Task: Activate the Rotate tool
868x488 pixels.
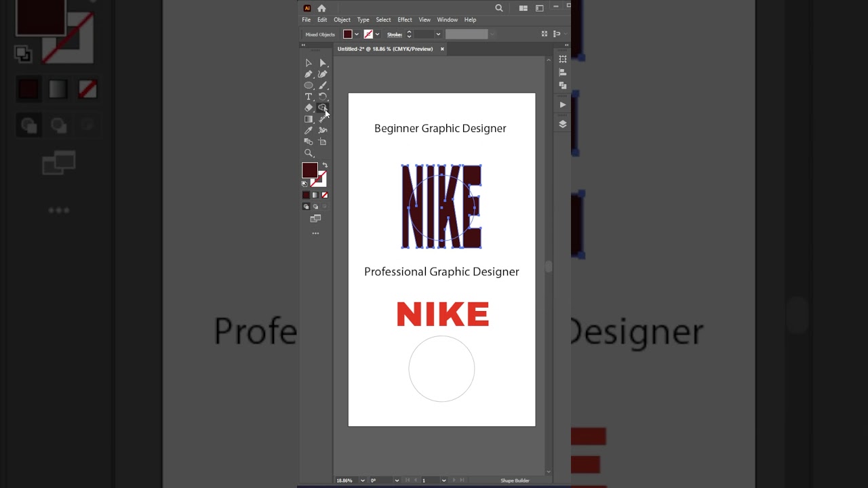Action: click(x=323, y=97)
